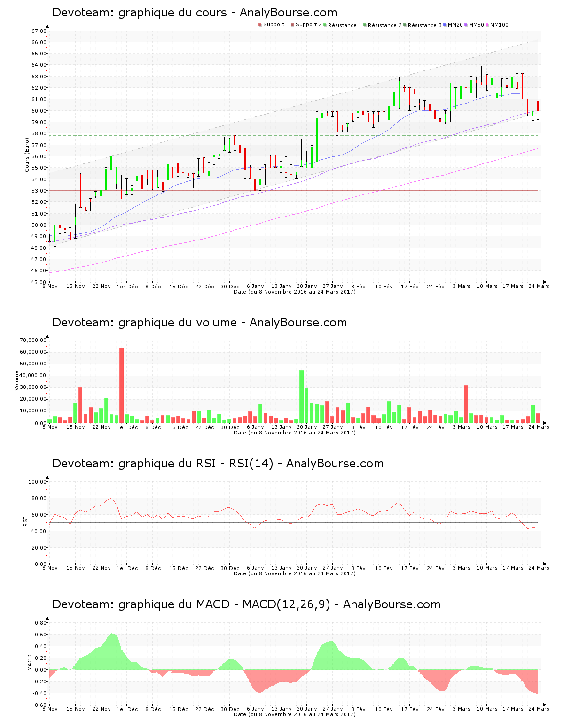Click the tallest green volume bar at 20 Janv
Viewport: 564px width, 728px height.
pos(302,396)
